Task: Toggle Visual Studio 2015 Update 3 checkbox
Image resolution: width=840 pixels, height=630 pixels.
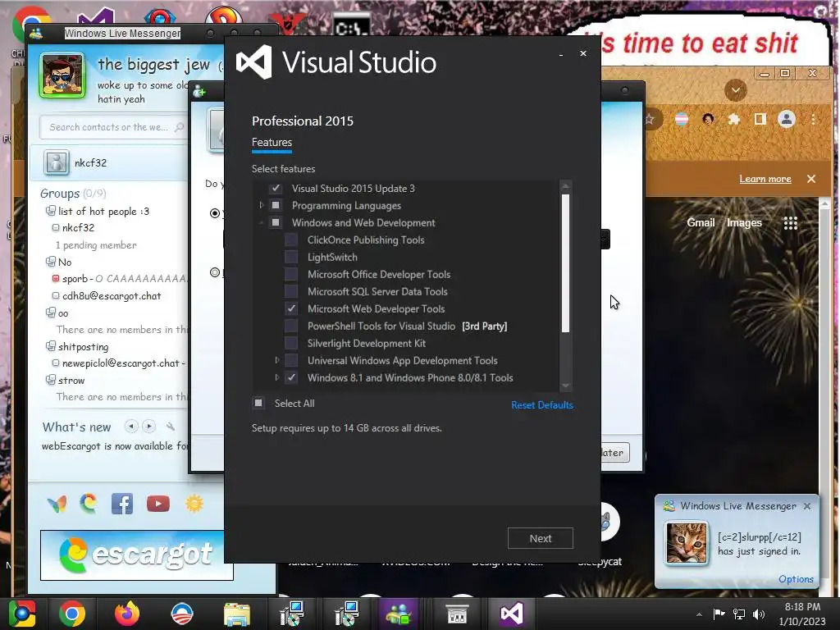Action: [276, 188]
